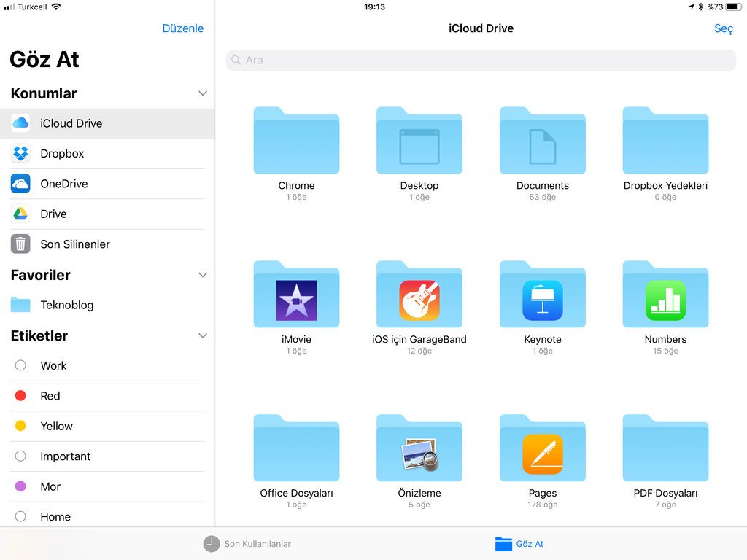The image size is (747, 560).
Task: Select the Important tag circle
Action: (x=20, y=456)
